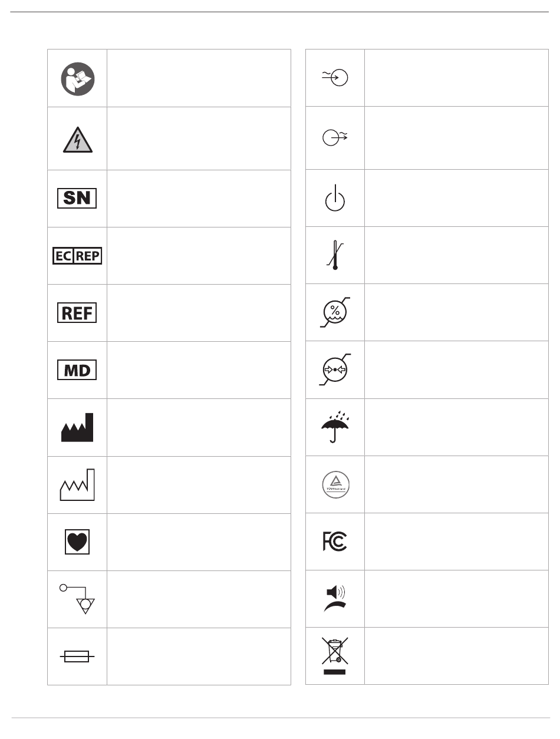Select the humidity limitation percent symbol
Screen dimensions: 560x739
click(335, 312)
